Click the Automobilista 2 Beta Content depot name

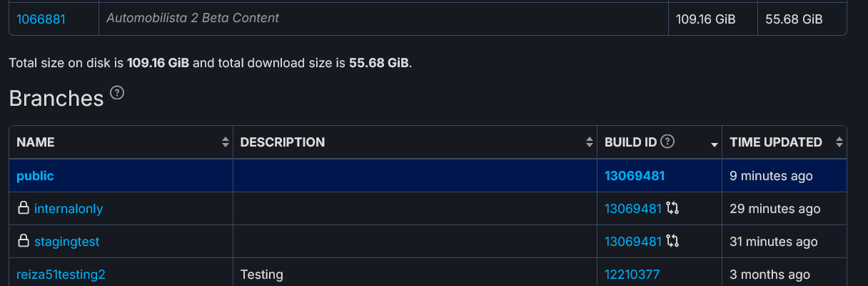193,18
